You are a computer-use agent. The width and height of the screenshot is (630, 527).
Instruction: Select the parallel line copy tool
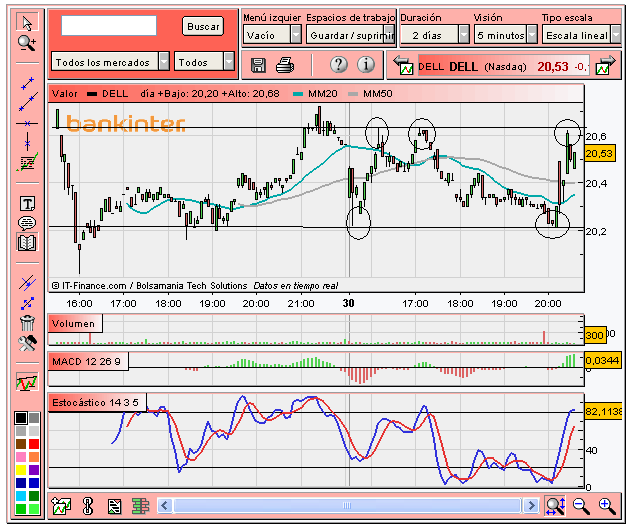[x=27, y=283]
